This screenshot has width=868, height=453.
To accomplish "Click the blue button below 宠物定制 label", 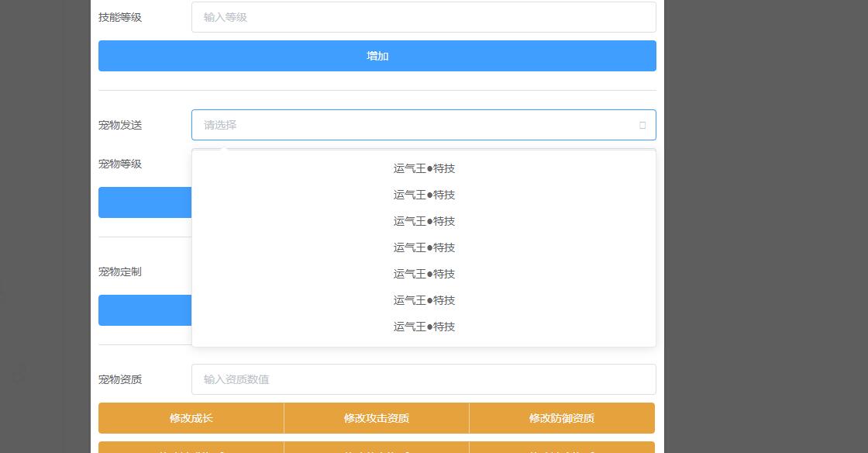I will [x=145, y=310].
